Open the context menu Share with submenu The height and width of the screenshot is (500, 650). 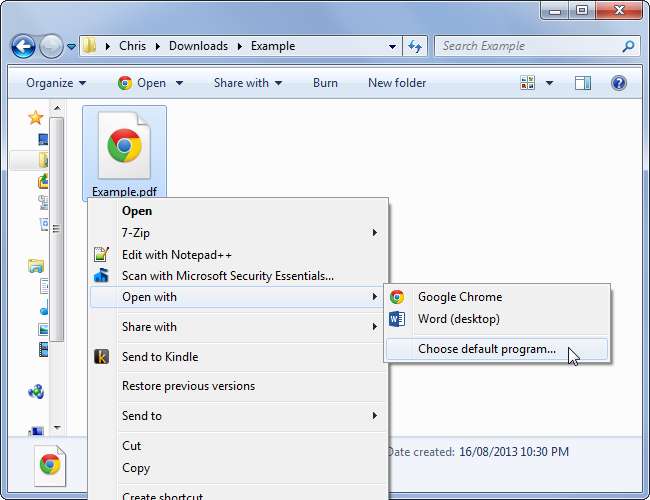pos(239,327)
